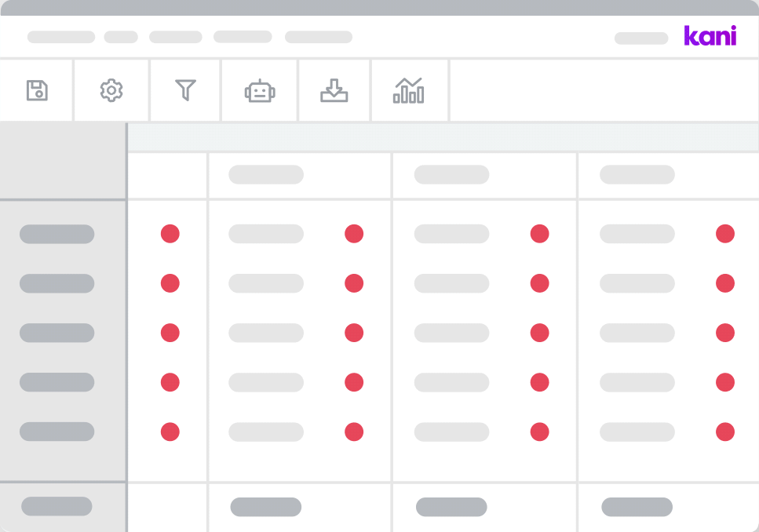Select the fifth row label in left sidebar
The image size is (759, 532).
57,432
